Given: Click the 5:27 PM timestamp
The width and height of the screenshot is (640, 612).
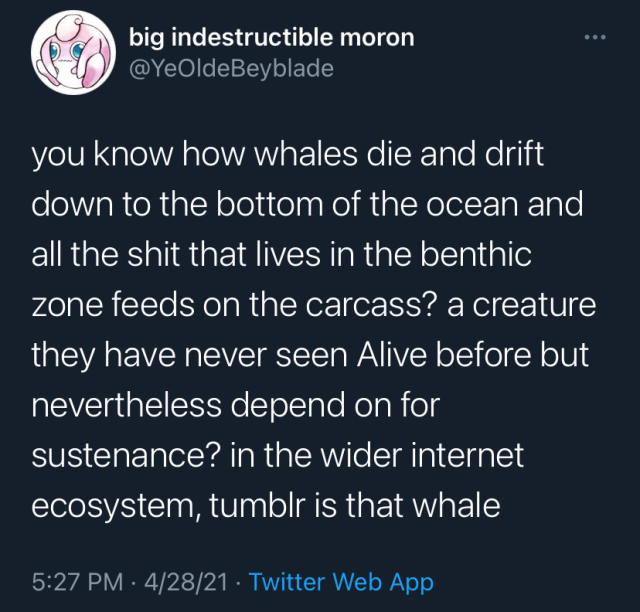Looking at the screenshot, I should click(79, 581).
